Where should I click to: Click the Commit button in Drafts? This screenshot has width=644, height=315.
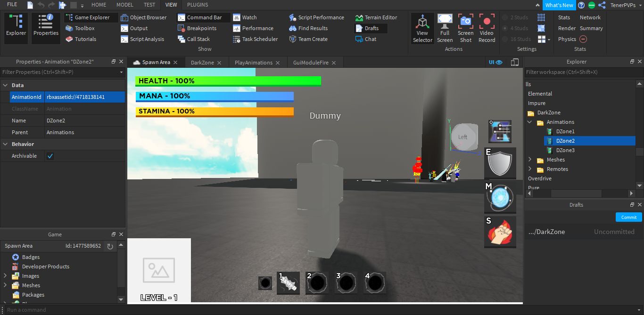coord(628,217)
